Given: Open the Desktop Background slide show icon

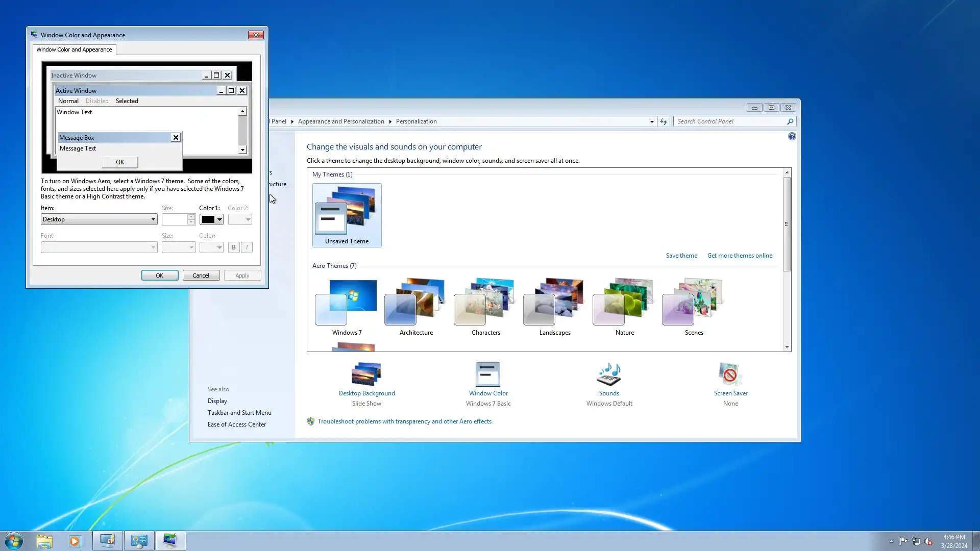Looking at the screenshot, I should tap(366, 375).
